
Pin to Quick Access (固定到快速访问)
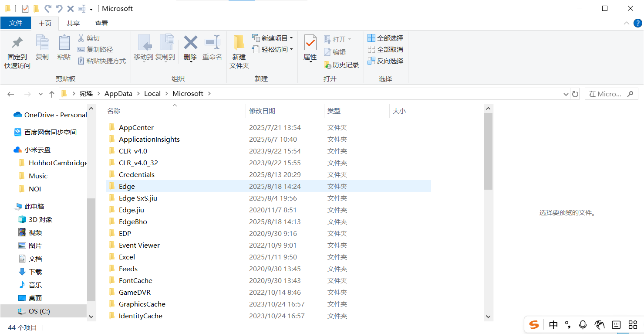17,52
